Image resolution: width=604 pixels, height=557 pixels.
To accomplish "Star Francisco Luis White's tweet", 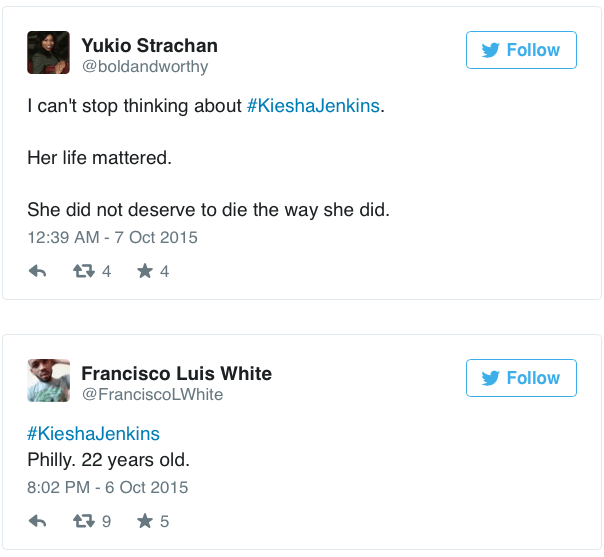I will [x=145, y=521].
